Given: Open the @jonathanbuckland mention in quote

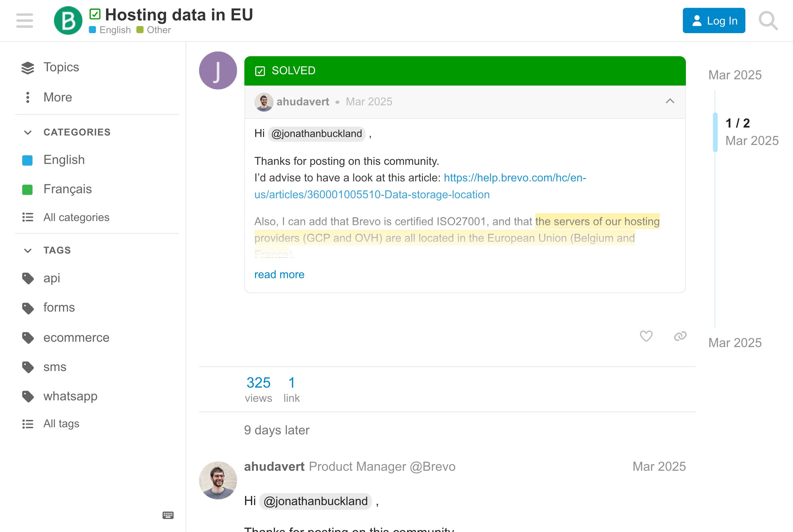Looking at the screenshot, I should click(x=317, y=134).
